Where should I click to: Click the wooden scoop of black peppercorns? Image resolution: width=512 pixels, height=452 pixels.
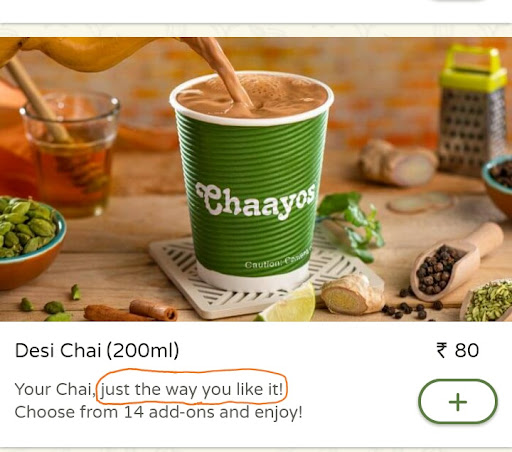pyautogui.click(x=457, y=262)
